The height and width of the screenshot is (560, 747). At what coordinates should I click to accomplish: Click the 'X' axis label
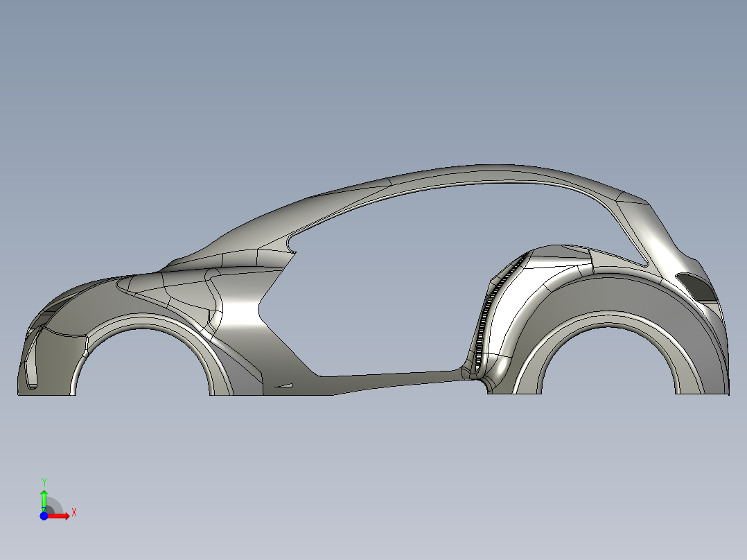[x=74, y=513]
